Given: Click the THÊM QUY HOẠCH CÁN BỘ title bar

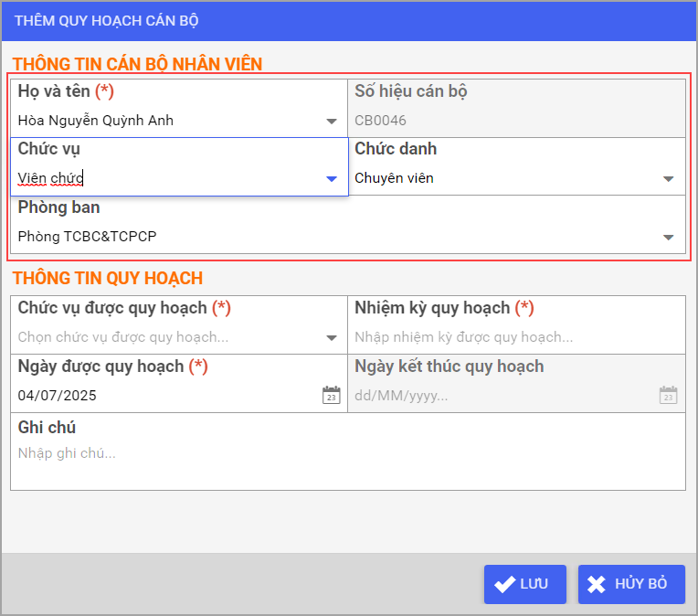Looking at the screenshot, I should click(x=347, y=20).
